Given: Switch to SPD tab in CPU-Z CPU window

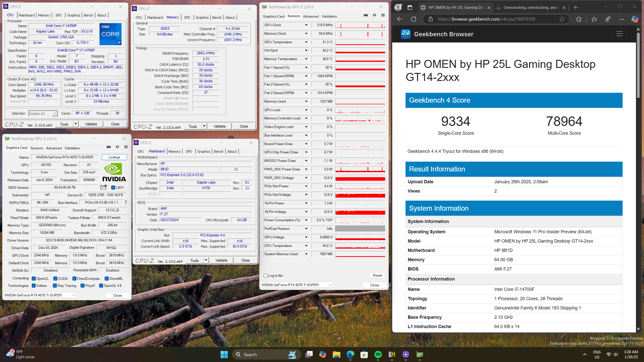Looking at the screenshot, I should click(x=58, y=15).
